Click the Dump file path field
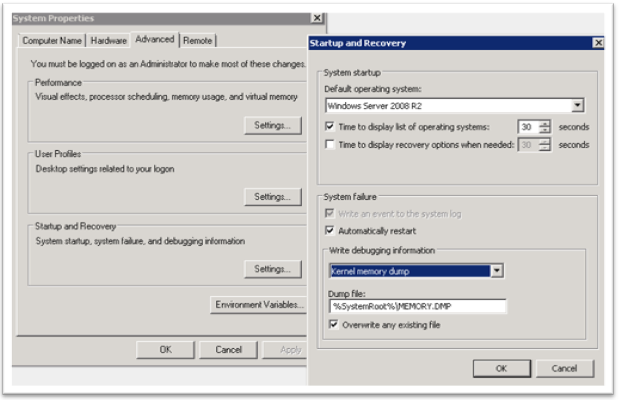Screen dimensions: 620x400 (417, 306)
